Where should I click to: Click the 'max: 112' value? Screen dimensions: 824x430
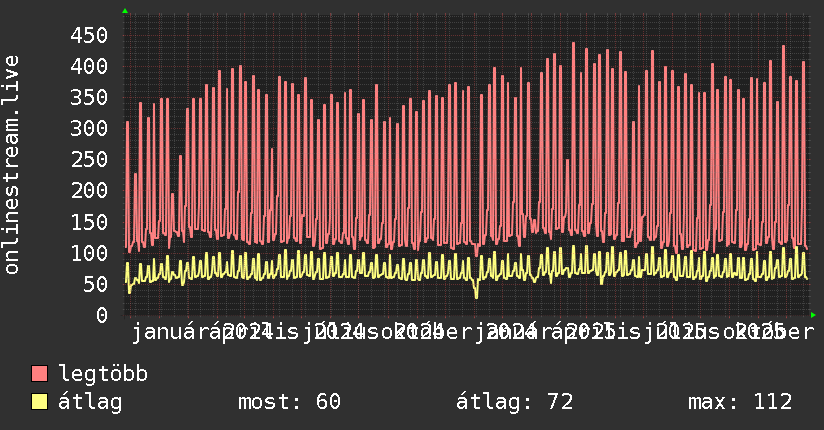(740, 402)
